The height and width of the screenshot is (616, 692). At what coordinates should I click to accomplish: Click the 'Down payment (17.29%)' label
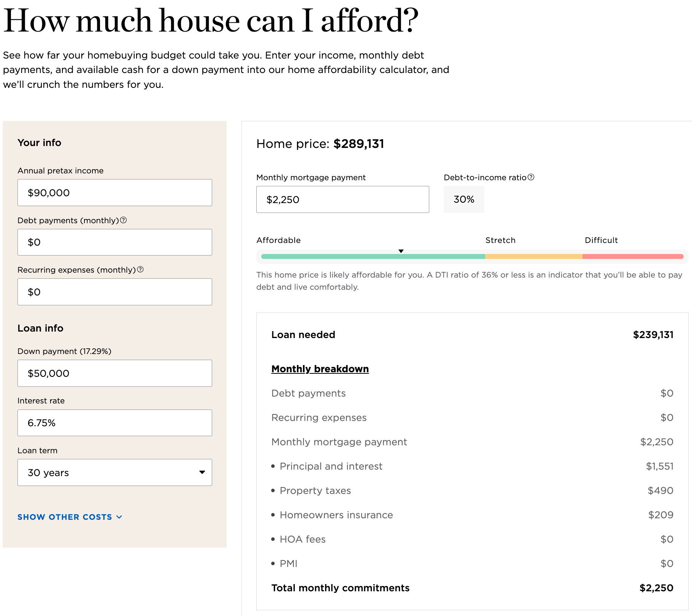[x=64, y=351]
